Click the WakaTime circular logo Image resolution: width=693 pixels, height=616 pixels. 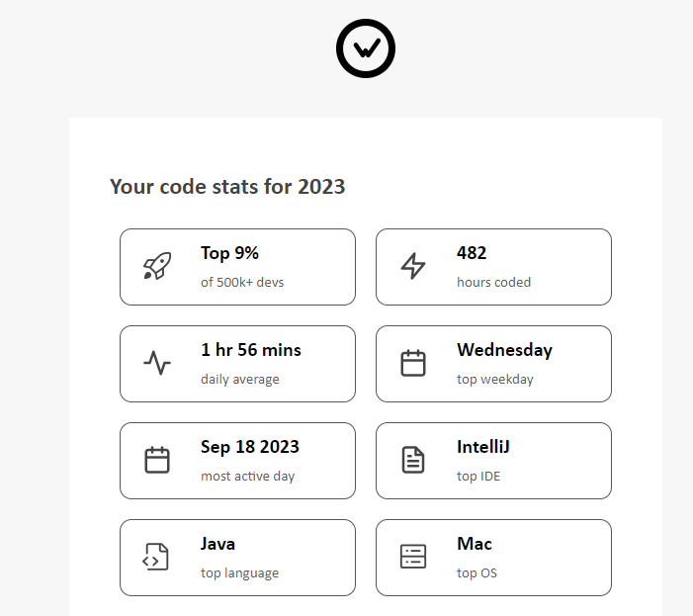coord(366,48)
